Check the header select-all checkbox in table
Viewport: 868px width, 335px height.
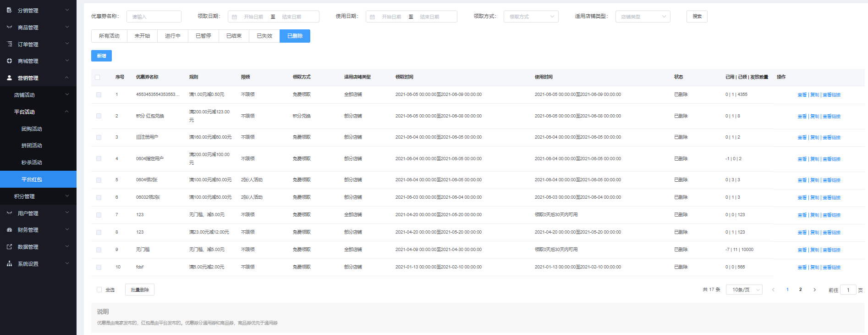coord(98,77)
